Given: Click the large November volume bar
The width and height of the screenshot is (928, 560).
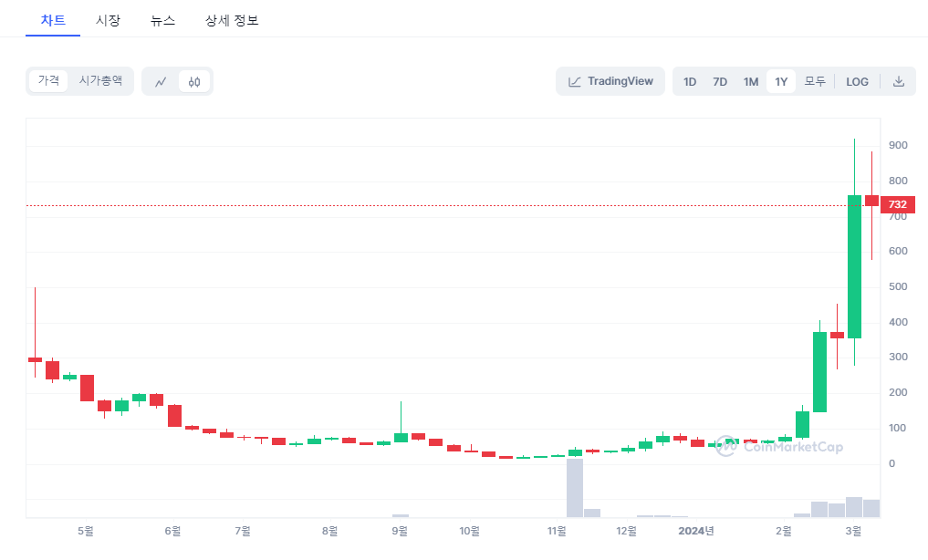Looking at the screenshot, I should pyautogui.click(x=575, y=489).
